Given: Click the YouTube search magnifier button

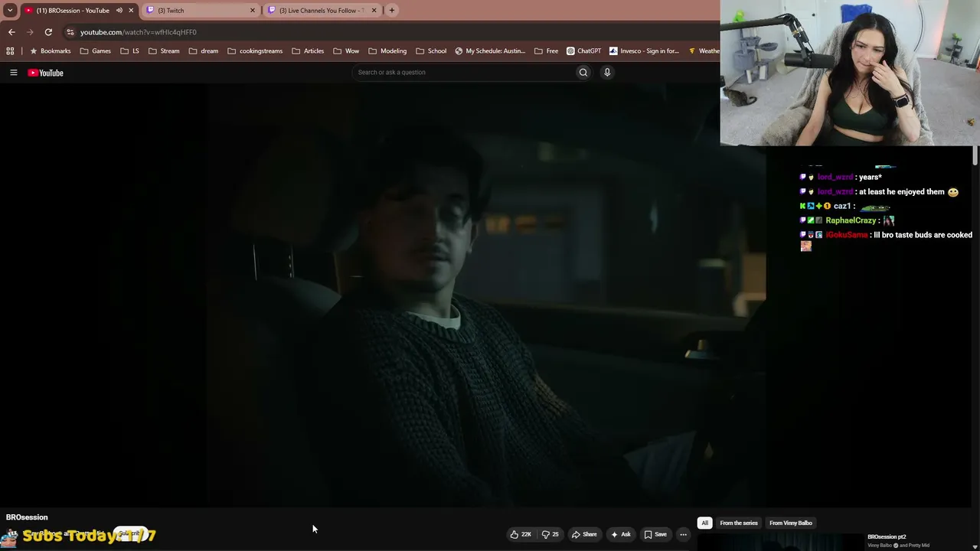Looking at the screenshot, I should 583,73.
